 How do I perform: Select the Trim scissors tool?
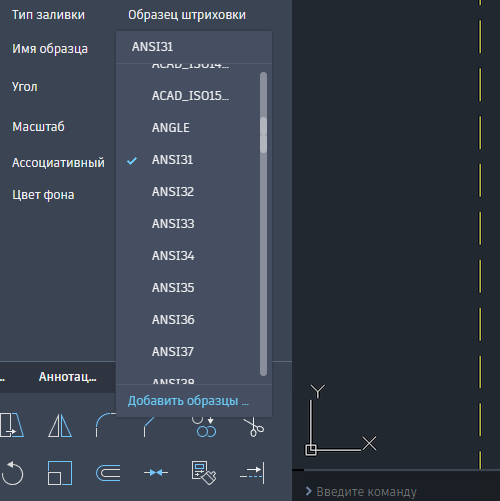click(254, 427)
